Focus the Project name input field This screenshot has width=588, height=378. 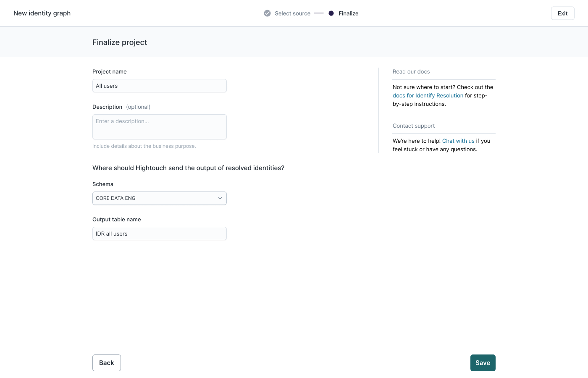[x=160, y=86]
